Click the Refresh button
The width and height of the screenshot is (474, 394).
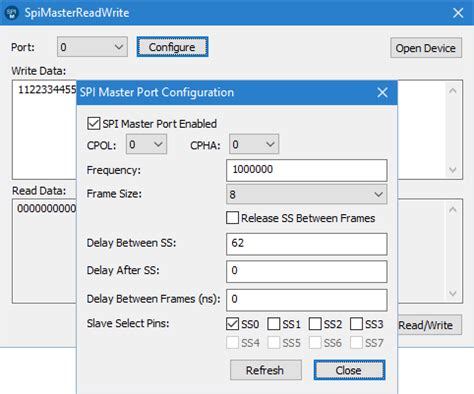[x=266, y=370]
